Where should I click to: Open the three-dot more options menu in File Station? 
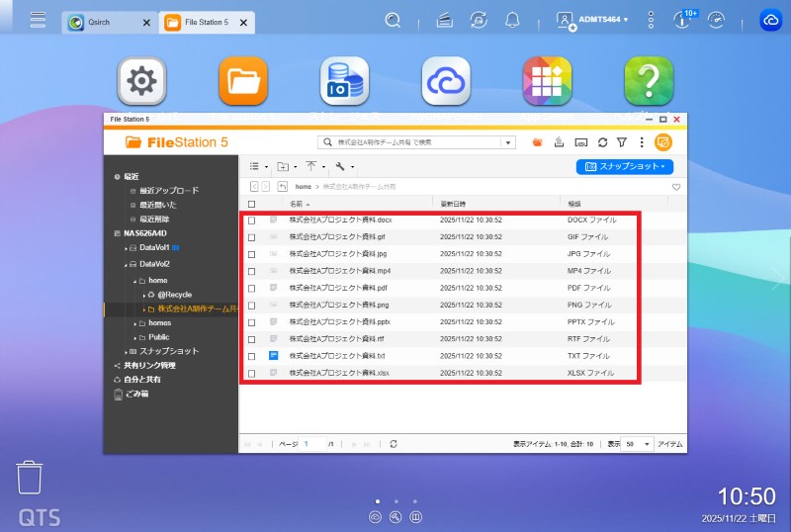641,142
